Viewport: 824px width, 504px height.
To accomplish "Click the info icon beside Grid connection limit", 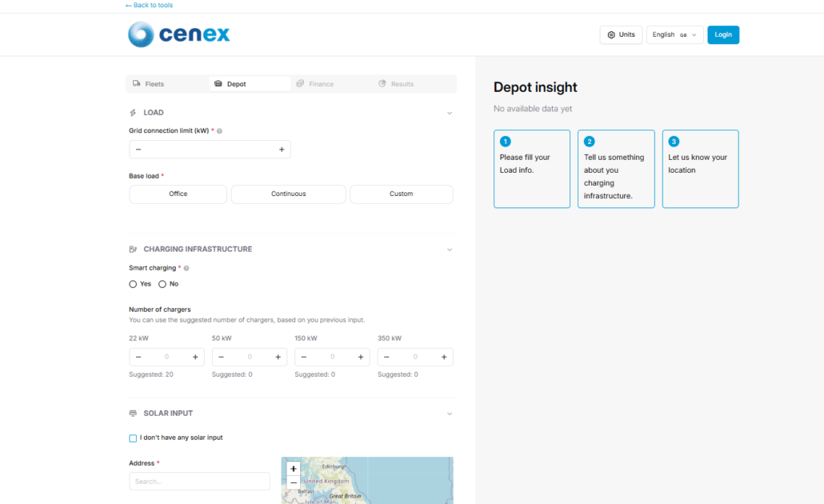I will (220, 131).
